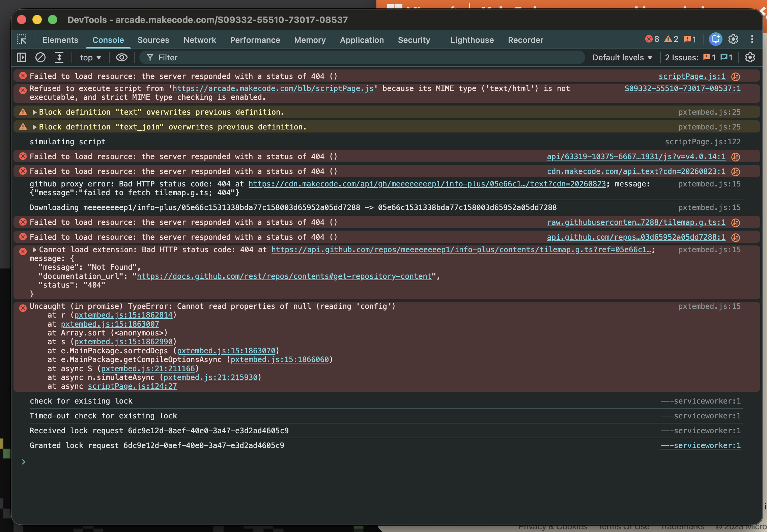The height and width of the screenshot is (532, 767).
Task: Toggle the console sidebar panel icon
Action: point(22,57)
